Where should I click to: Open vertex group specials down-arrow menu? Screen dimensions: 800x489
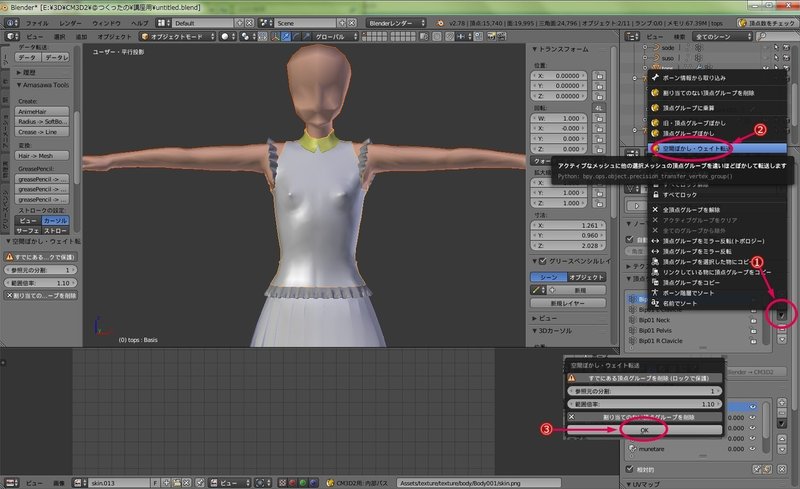[781, 316]
